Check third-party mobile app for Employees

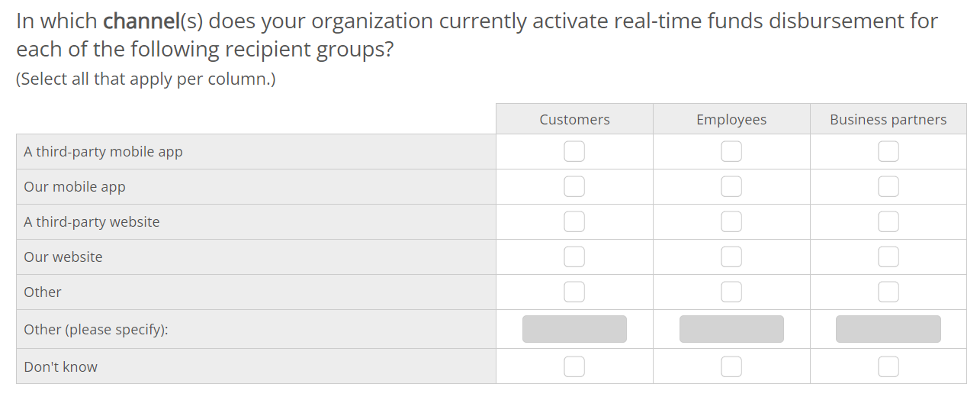coord(731,152)
